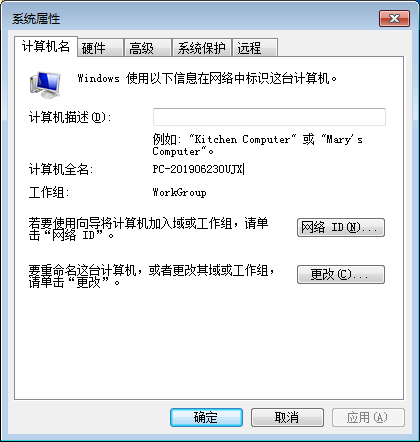Select the 系统保护 tab
This screenshot has width=420, height=442.
coord(202,48)
